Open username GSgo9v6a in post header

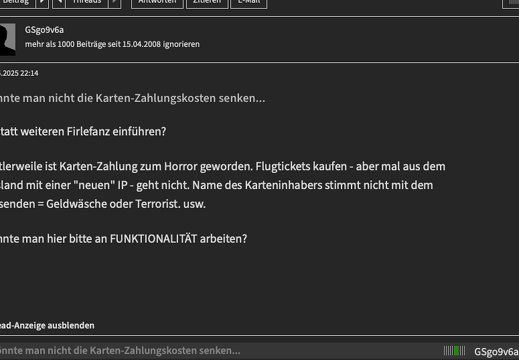(x=44, y=30)
